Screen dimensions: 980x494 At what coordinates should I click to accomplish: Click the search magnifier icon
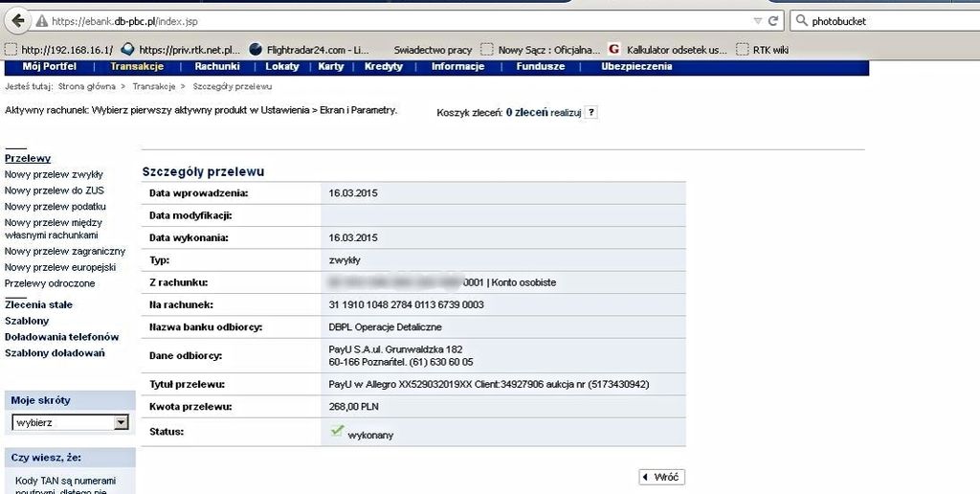pos(801,20)
